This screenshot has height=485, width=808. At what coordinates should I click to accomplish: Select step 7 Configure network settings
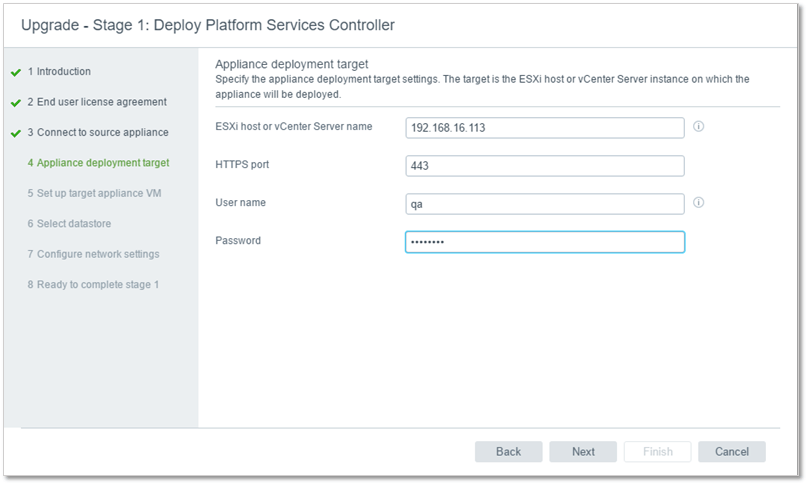93,254
